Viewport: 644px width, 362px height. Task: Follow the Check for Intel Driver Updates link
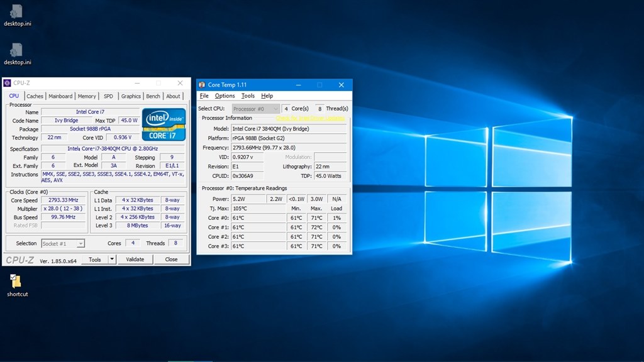coord(311,118)
